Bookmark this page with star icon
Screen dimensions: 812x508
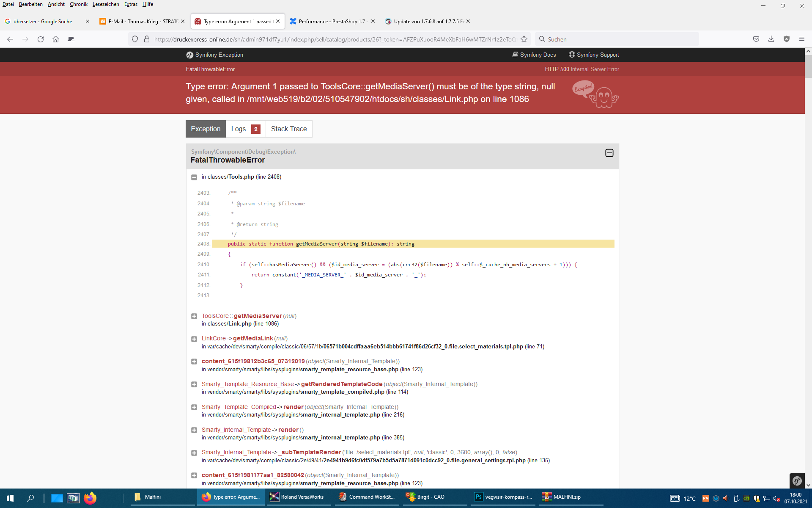coord(524,39)
